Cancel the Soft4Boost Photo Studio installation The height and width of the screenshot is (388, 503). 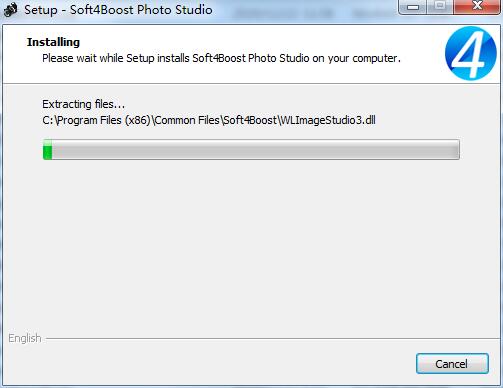click(452, 364)
